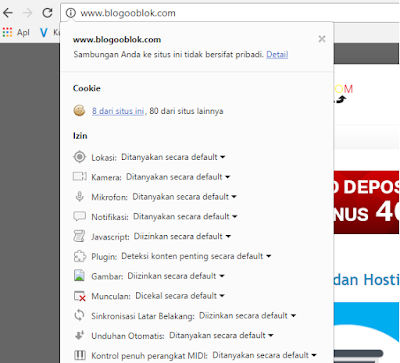Open the Detail connection link
This screenshot has width=400, height=363.
(277, 54)
